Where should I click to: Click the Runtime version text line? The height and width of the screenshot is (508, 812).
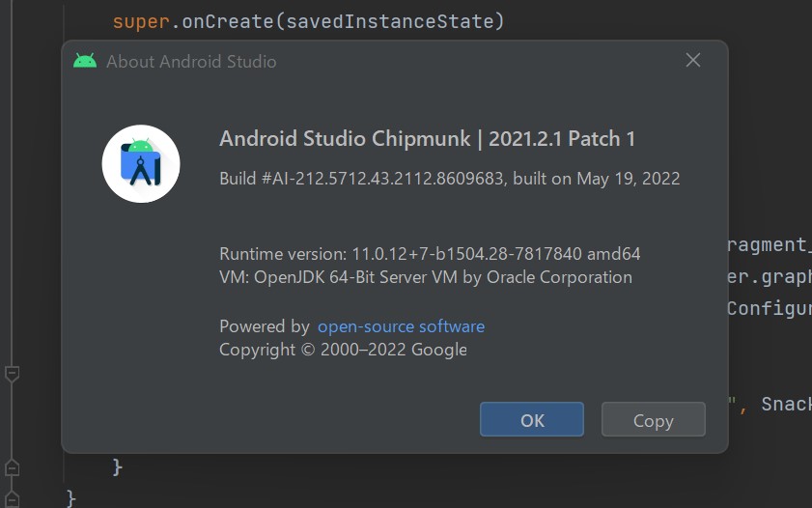pos(430,254)
